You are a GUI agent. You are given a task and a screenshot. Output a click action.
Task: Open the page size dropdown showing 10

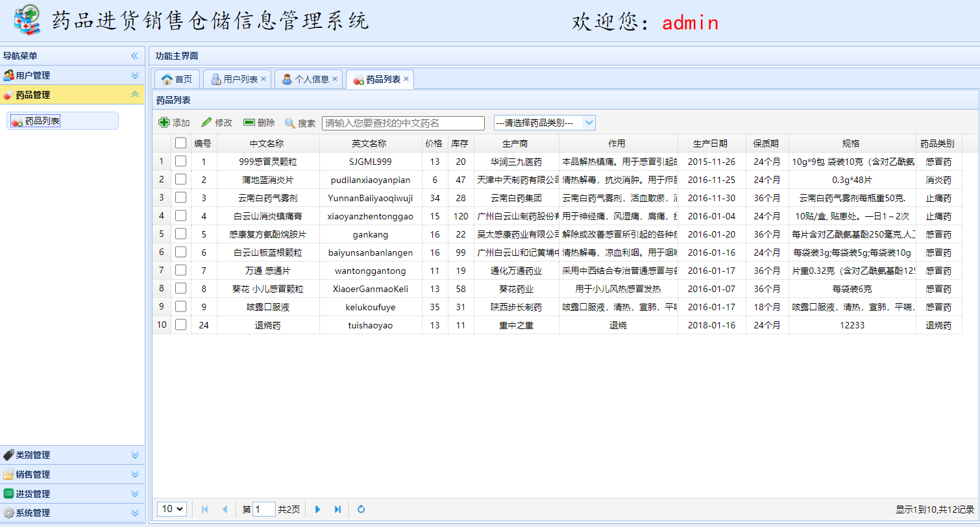point(171,509)
